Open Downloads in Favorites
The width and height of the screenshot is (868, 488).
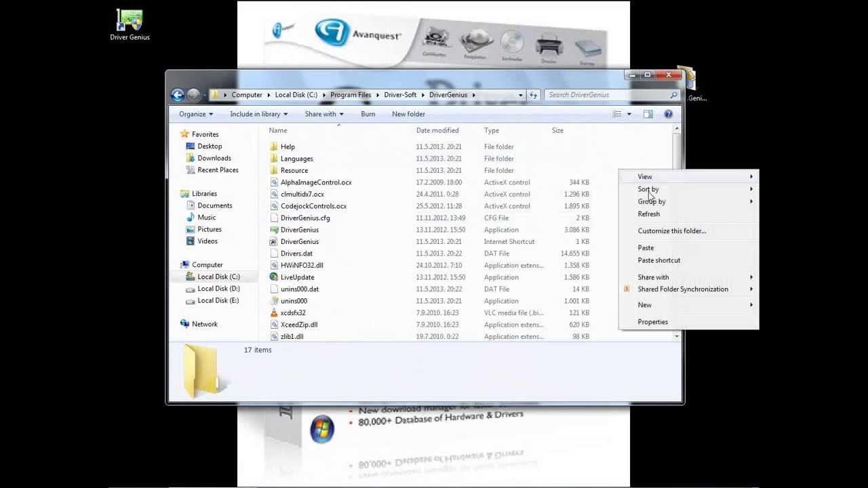214,158
